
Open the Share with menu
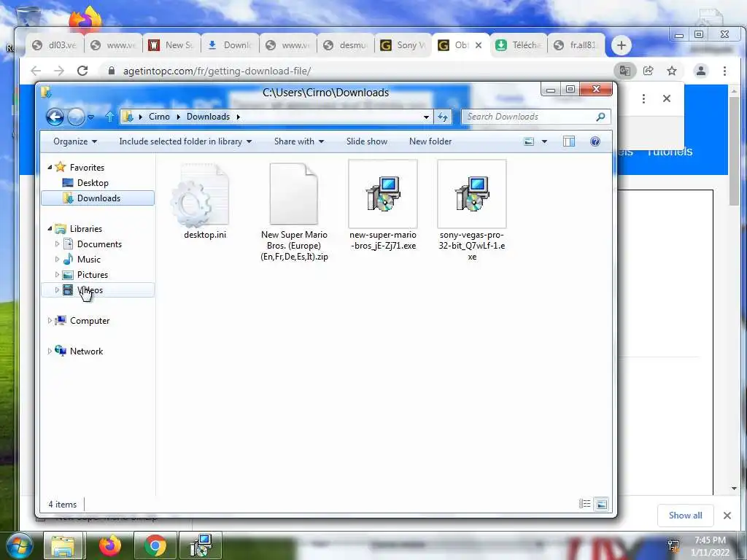pos(298,141)
